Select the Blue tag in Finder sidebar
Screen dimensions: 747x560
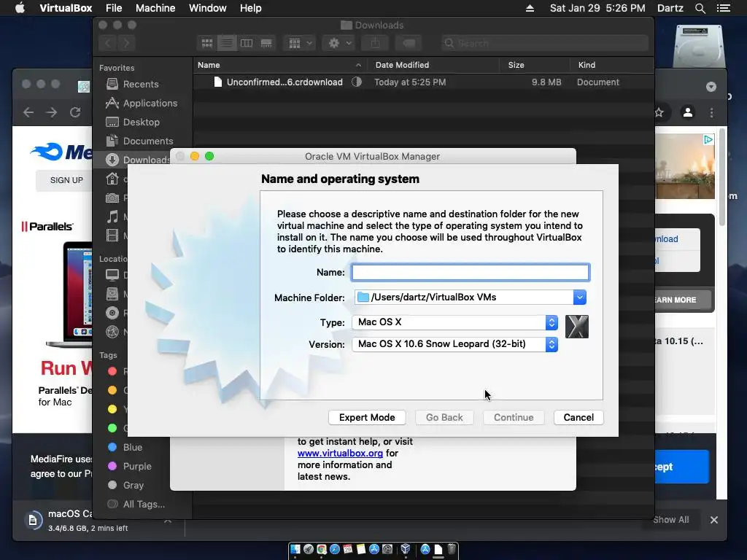tap(133, 448)
